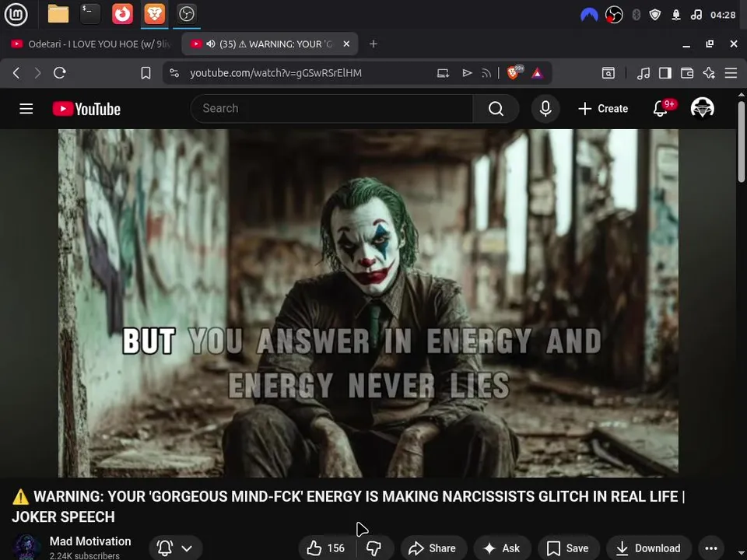Click the OBS tray icon
The height and width of the screenshot is (560, 747).
pyautogui.click(x=614, y=15)
